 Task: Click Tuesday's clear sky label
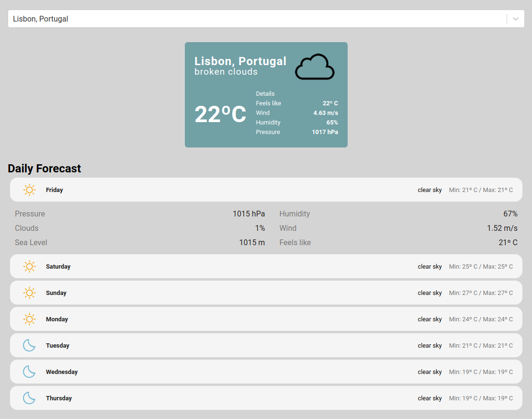430,345
